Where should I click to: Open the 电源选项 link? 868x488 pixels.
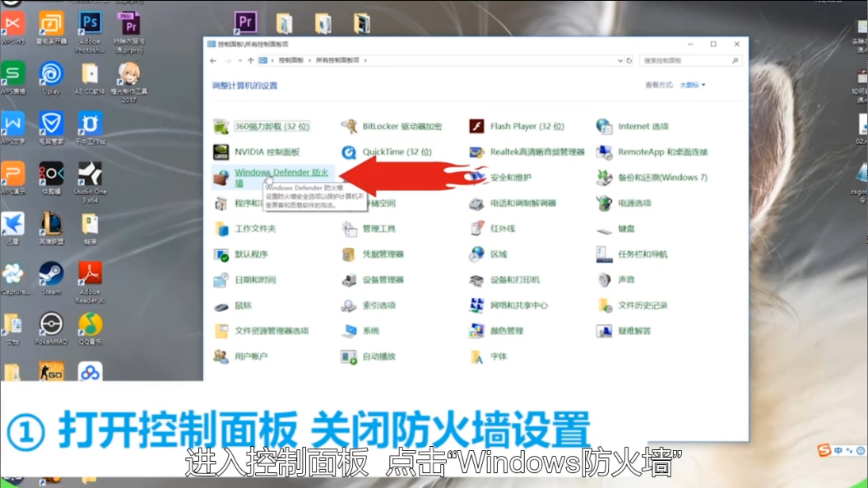coord(634,204)
